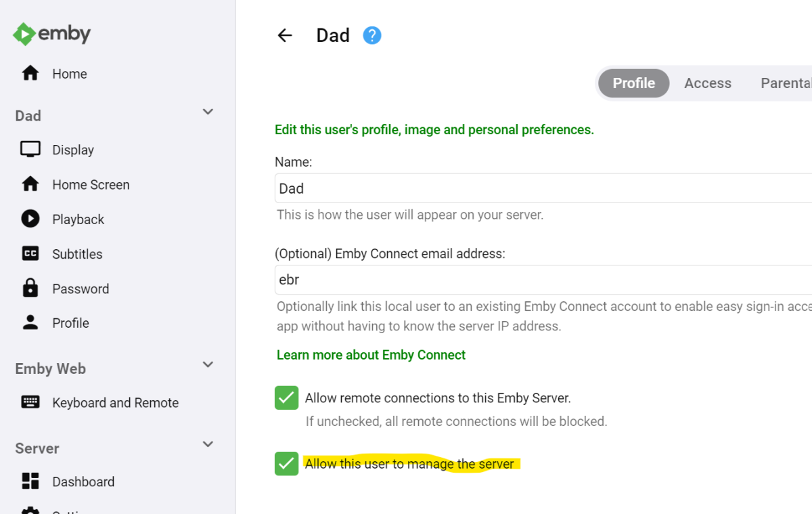Click the Dashboard grid icon
812x514 pixels.
30,481
